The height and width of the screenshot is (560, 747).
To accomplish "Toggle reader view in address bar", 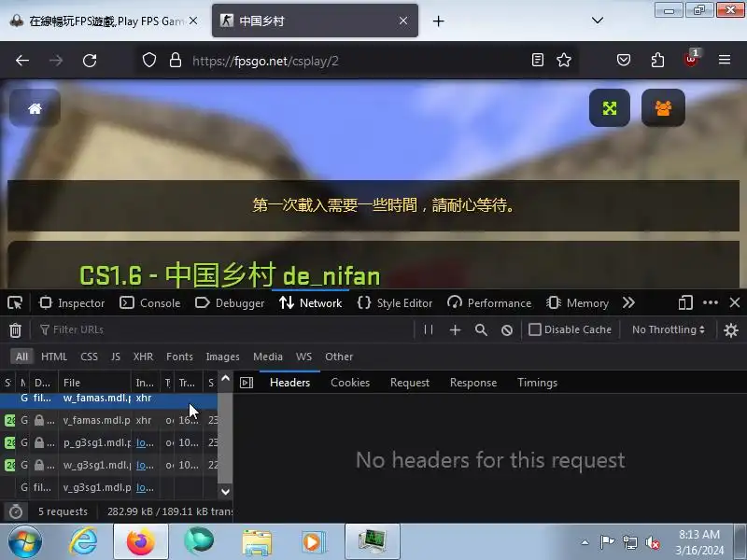I will pyautogui.click(x=538, y=60).
